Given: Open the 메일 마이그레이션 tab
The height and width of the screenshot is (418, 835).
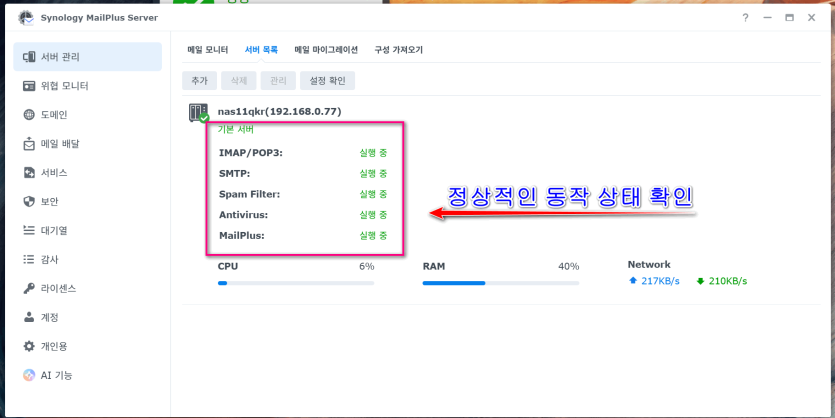Looking at the screenshot, I should [326, 50].
